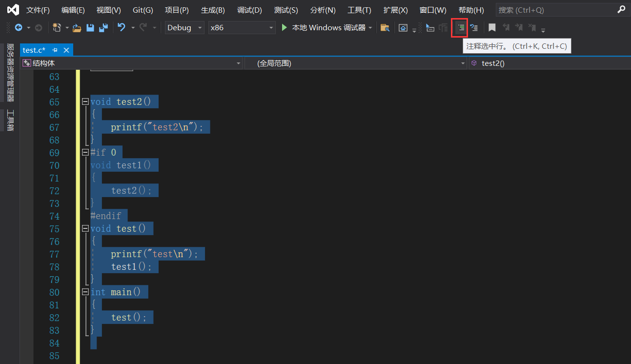Viewport: 631px width, 364px height.
Task: Open the 视图(V) menu
Action: coord(109,10)
